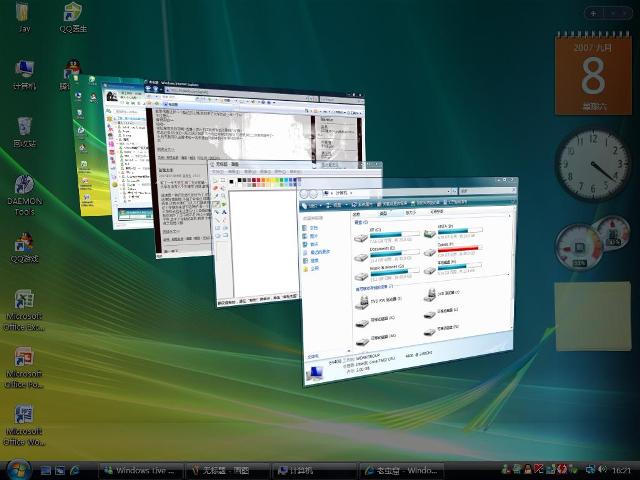Switch to Windows Live taskbar button
This screenshot has height=480, width=640.
(140, 470)
